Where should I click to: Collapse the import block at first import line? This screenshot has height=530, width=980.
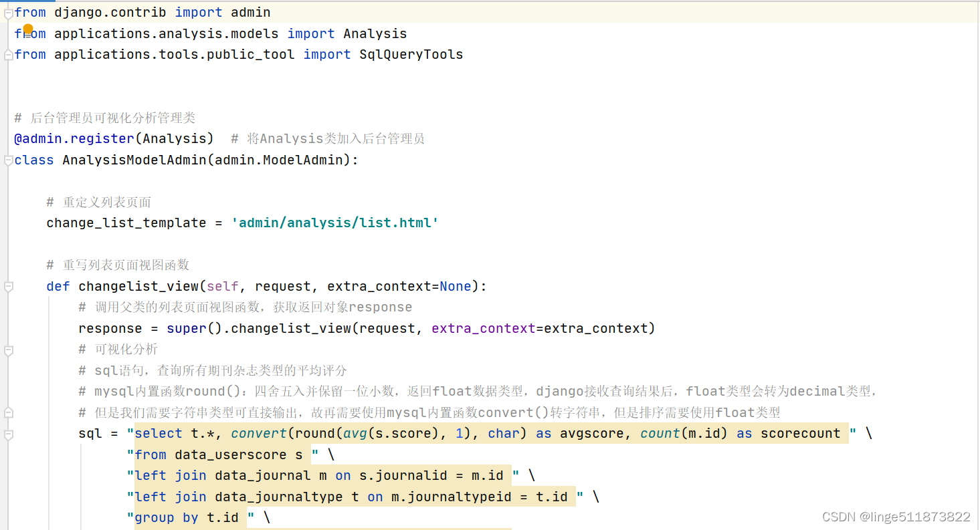click(x=8, y=13)
